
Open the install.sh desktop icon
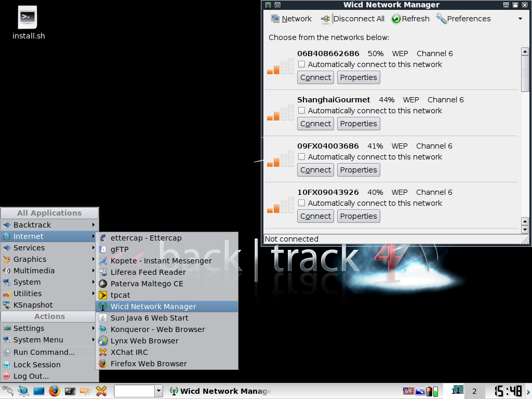(28, 17)
